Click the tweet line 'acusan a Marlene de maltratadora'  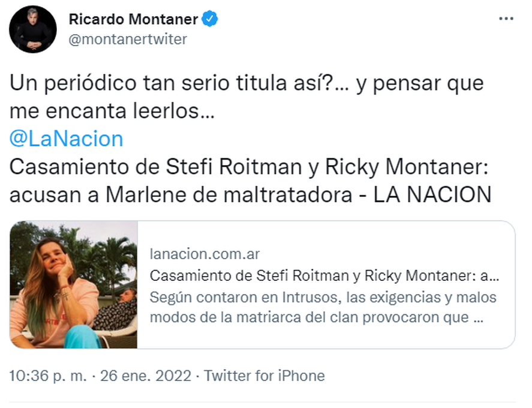(x=183, y=194)
